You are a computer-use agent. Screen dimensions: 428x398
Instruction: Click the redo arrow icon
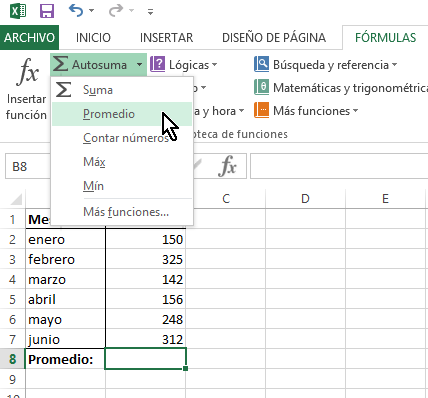(116, 11)
